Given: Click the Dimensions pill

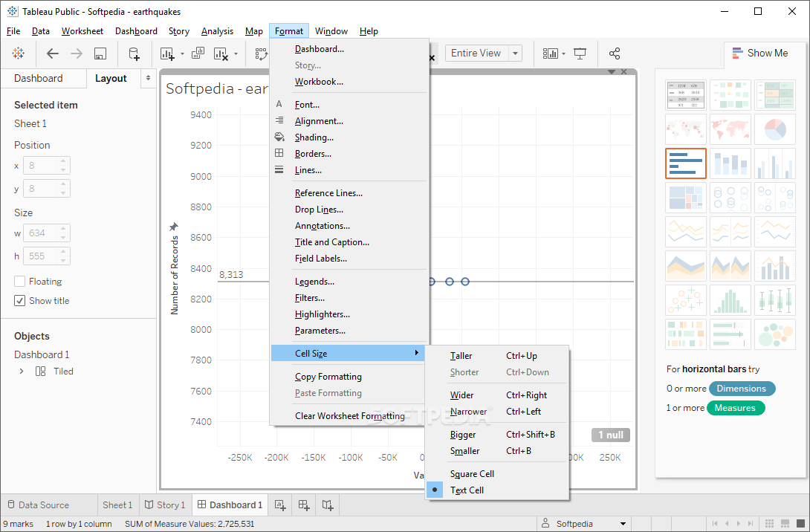Looking at the screenshot, I should coord(742,389).
